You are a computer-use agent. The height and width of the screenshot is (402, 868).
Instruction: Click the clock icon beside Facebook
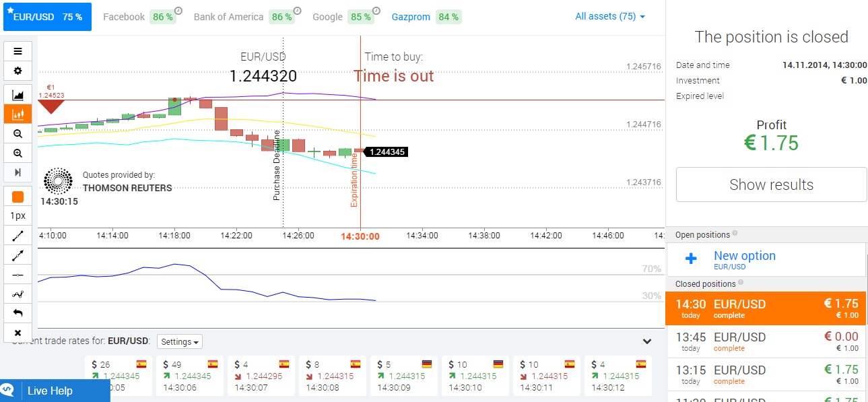[178, 11]
